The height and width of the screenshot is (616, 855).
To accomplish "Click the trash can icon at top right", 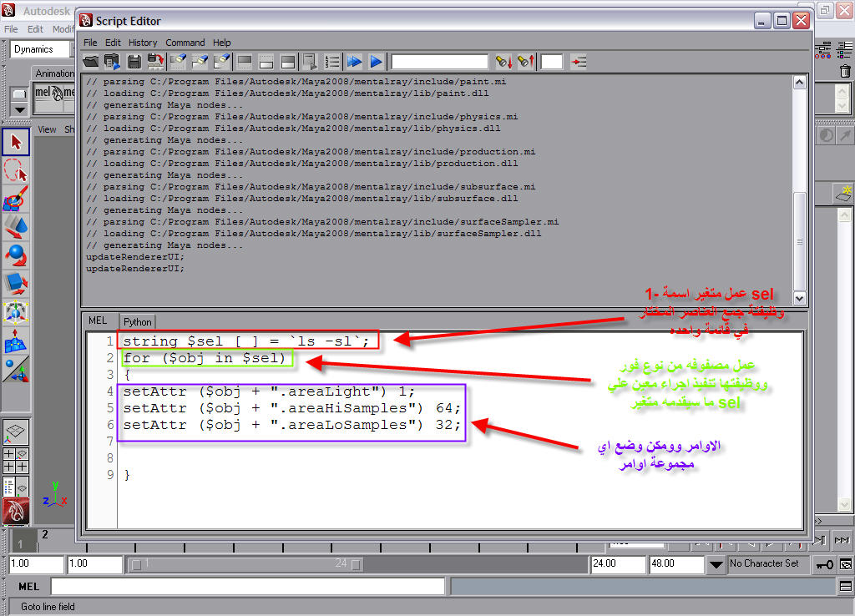I will pyautogui.click(x=845, y=72).
